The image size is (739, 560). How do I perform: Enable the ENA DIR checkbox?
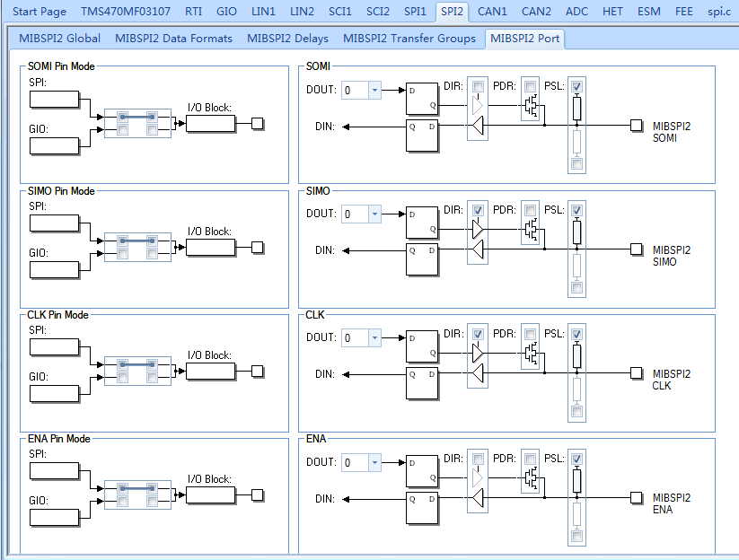[478, 459]
